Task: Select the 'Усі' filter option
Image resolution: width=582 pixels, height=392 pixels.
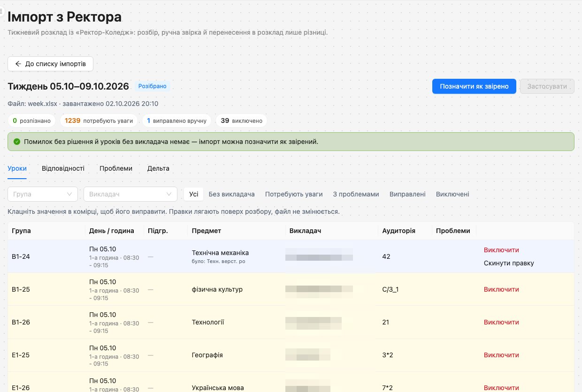Action: click(193, 194)
